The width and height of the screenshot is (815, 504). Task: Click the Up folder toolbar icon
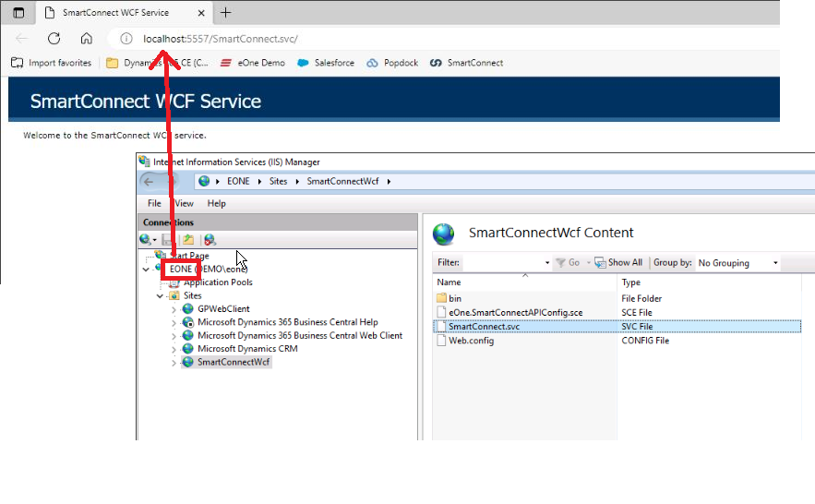coord(188,239)
